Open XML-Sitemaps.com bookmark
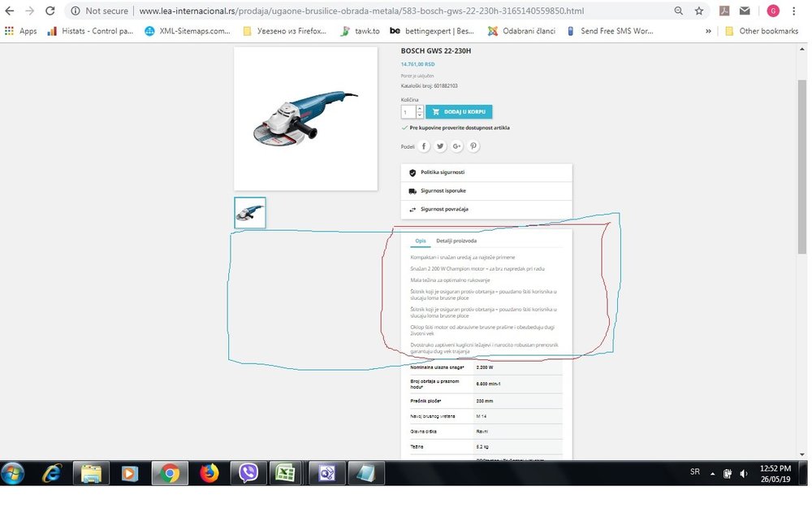812x508 pixels. [188, 31]
